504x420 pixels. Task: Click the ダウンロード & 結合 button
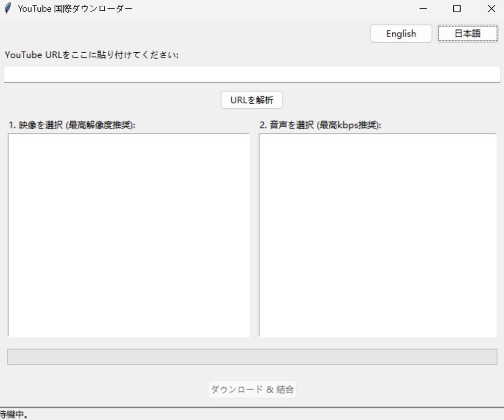point(252,390)
